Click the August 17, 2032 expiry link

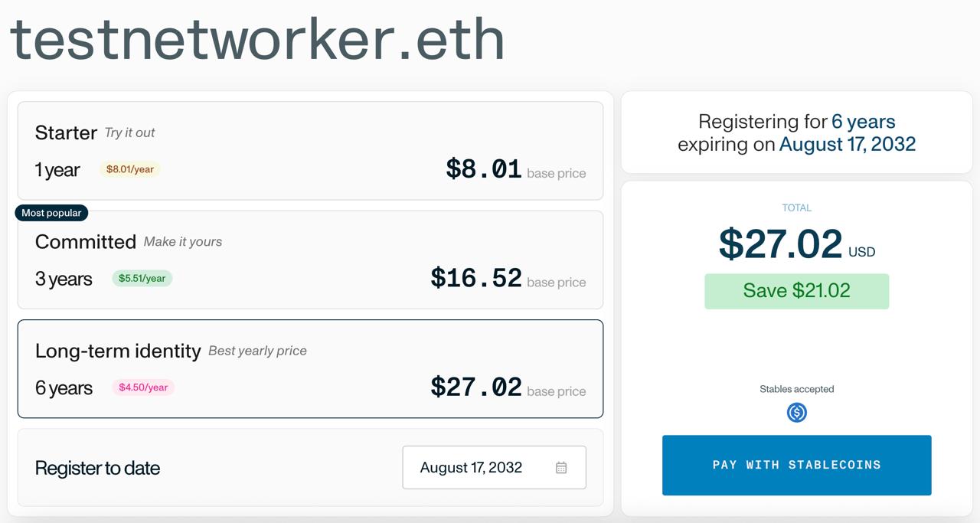click(848, 145)
